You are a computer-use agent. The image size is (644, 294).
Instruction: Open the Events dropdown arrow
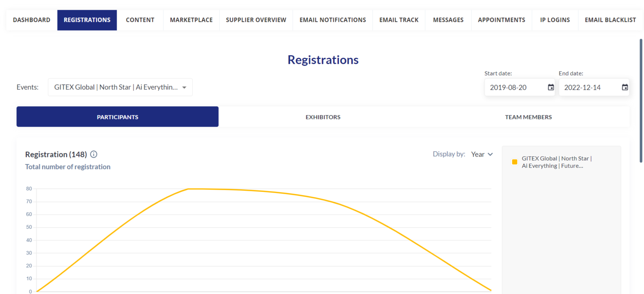[184, 87]
